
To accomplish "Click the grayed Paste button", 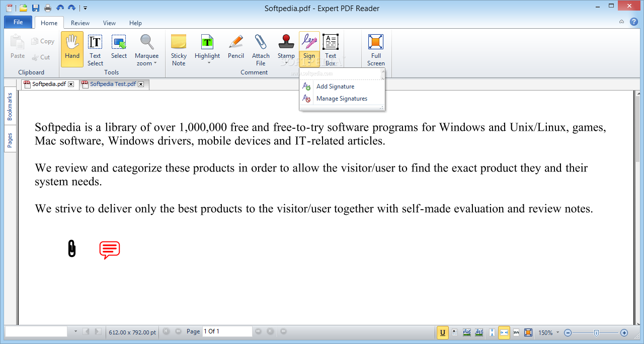I will coord(18,47).
